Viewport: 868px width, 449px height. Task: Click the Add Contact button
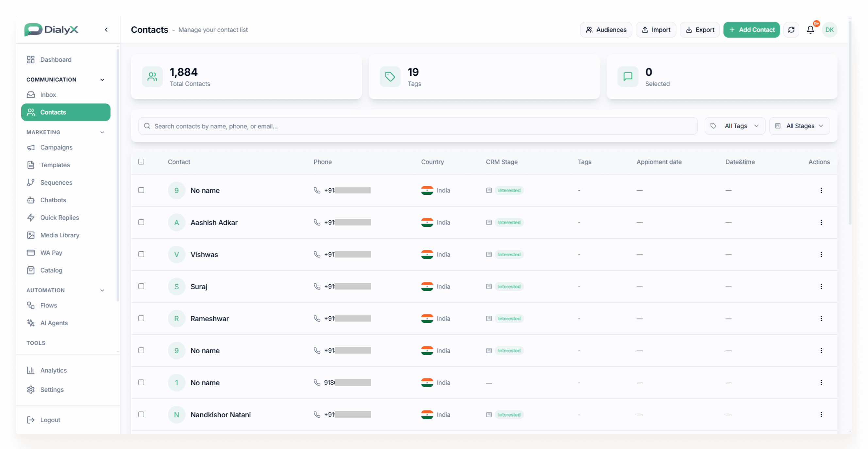click(x=751, y=30)
